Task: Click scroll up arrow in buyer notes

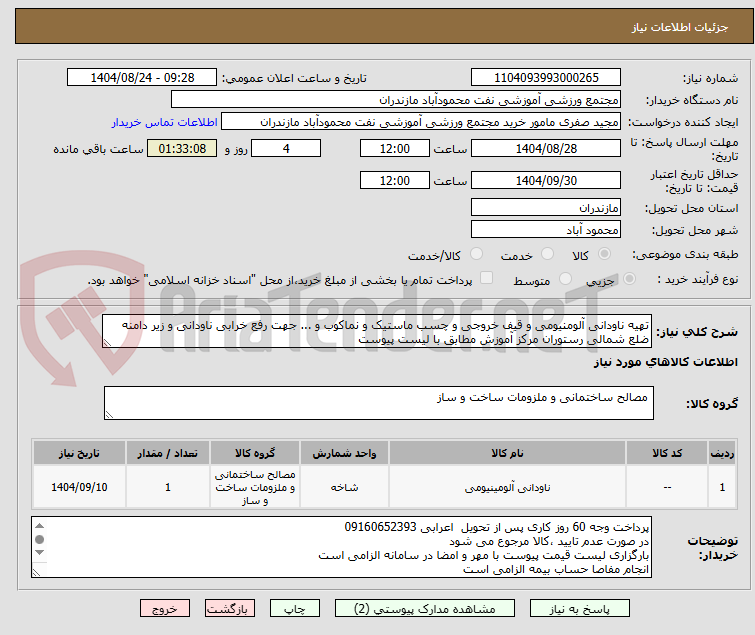Action: (40, 526)
